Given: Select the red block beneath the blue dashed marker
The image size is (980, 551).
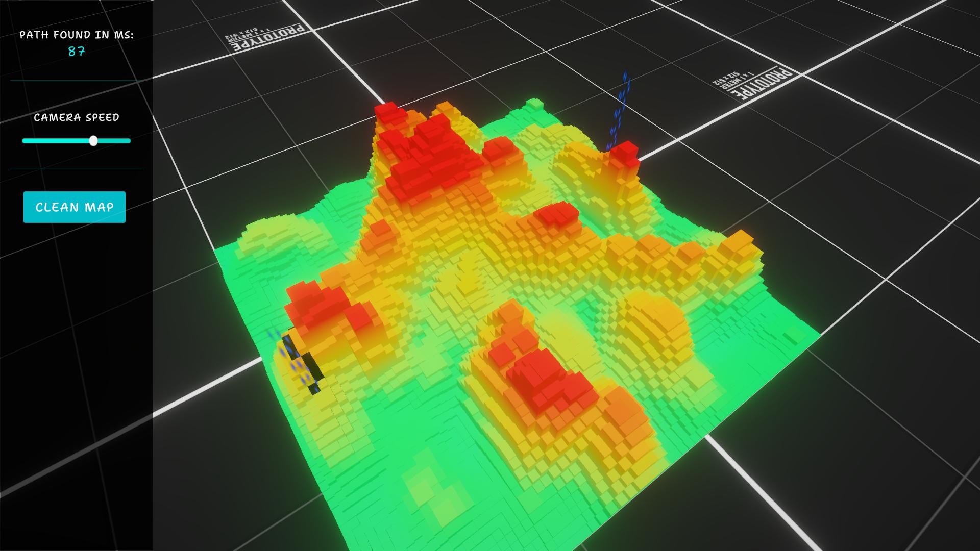Looking at the screenshot, I should coord(624,153).
